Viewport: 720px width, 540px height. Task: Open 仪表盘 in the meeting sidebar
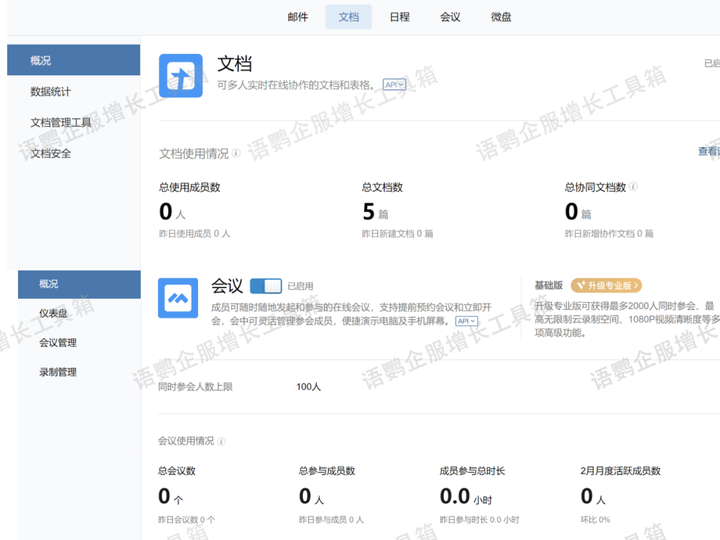(x=53, y=314)
